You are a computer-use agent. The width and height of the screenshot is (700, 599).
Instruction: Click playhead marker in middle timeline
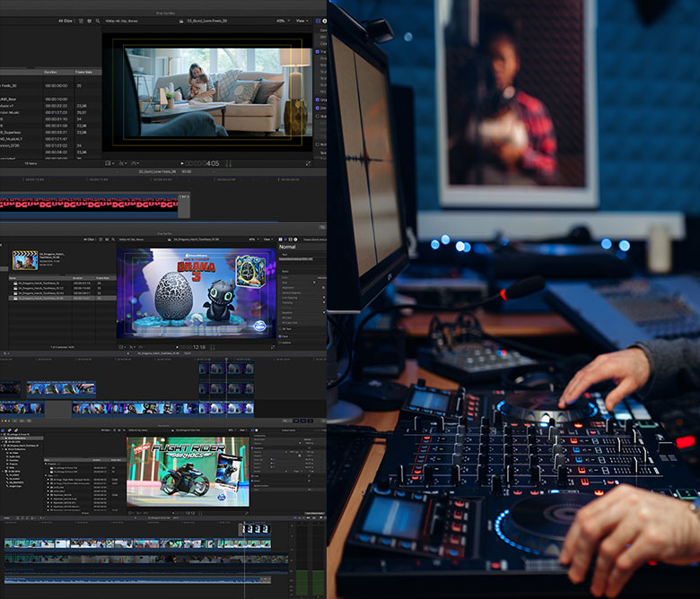pos(226,359)
